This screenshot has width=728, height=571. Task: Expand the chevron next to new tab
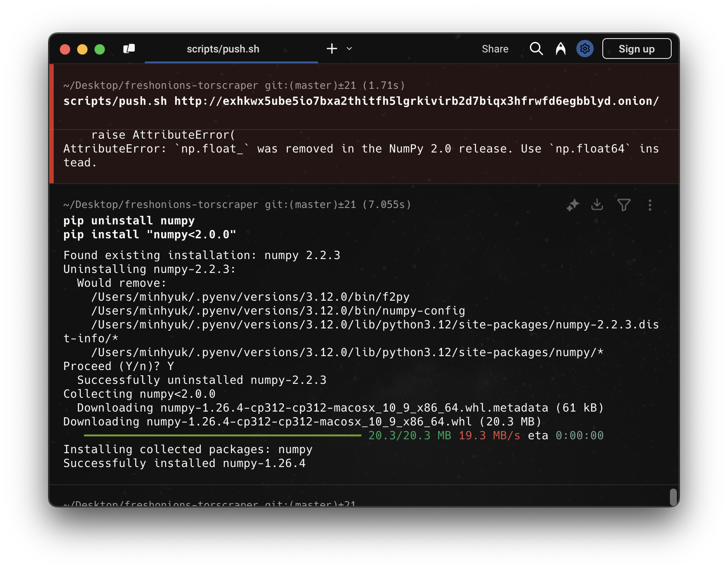click(x=349, y=49)
